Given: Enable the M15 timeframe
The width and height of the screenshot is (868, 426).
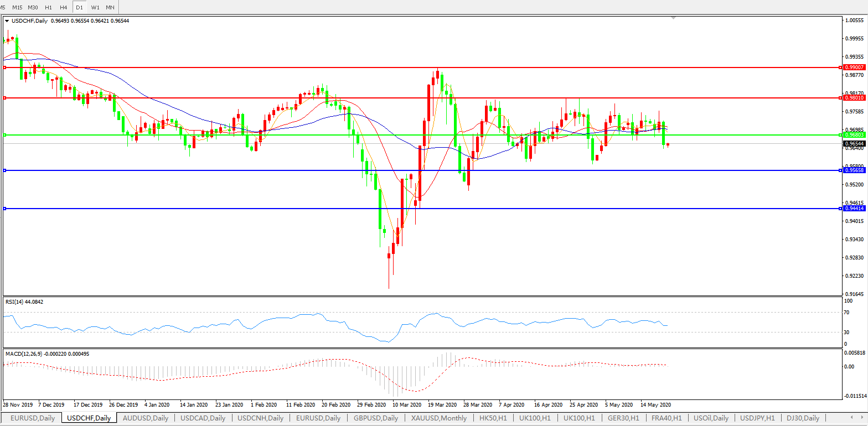Looking at the screenshot, I should click(x=17, y=7).
